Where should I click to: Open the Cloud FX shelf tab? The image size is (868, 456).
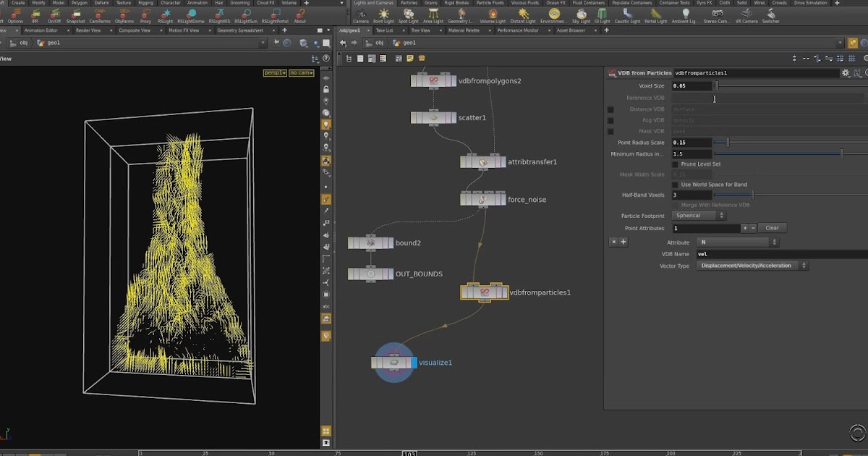click(266, 2)
